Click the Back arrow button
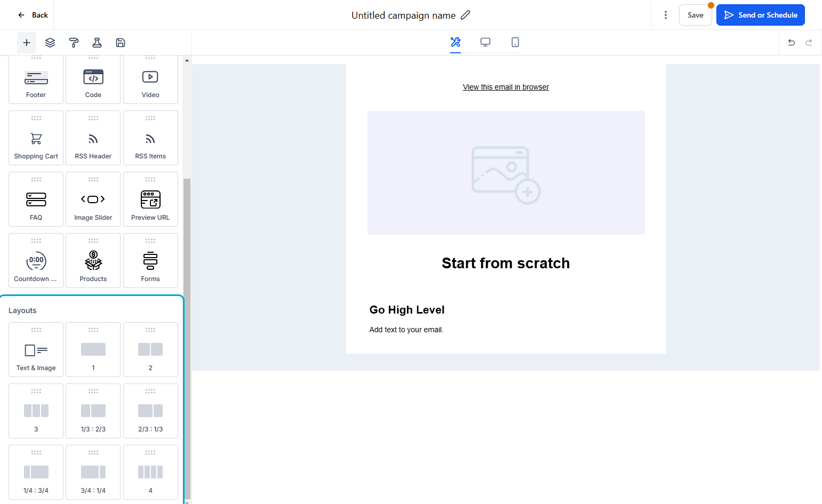 click(33, 15)
